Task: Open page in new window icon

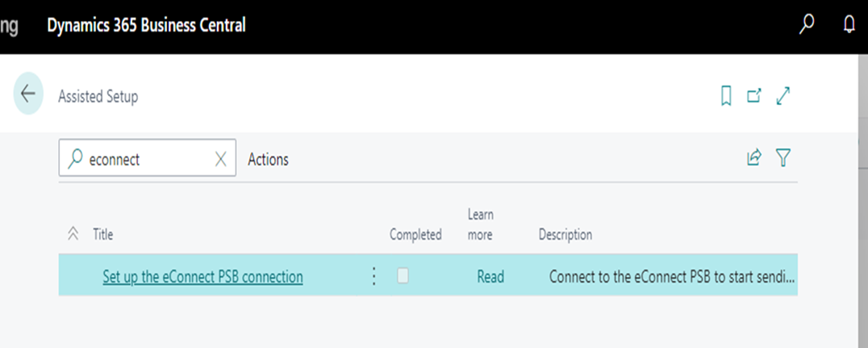Action: [754, 96]
